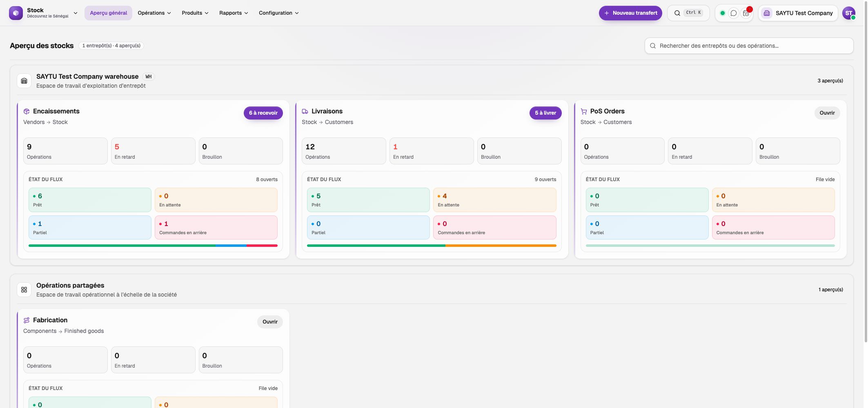Click the Nouveau transfert button
The height and width of the screenshot is (408, 868).
click(x=630, y=13)
